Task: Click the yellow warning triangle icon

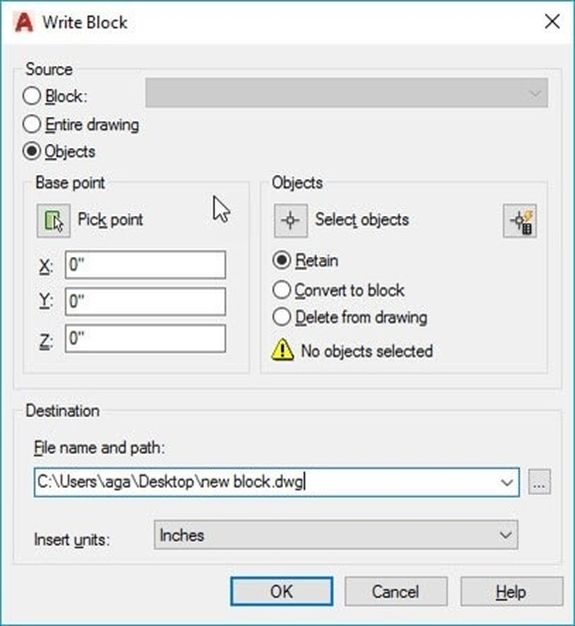Action: (283, 350)
